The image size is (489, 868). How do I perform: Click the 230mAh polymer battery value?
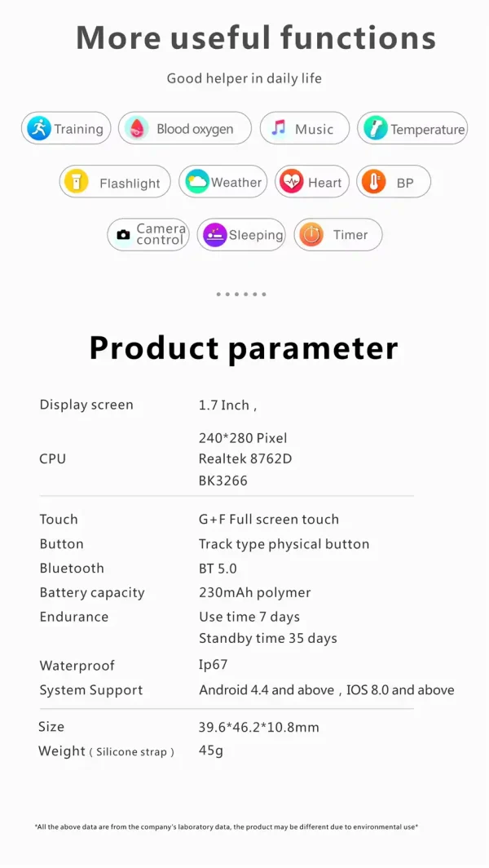(254, 592)
